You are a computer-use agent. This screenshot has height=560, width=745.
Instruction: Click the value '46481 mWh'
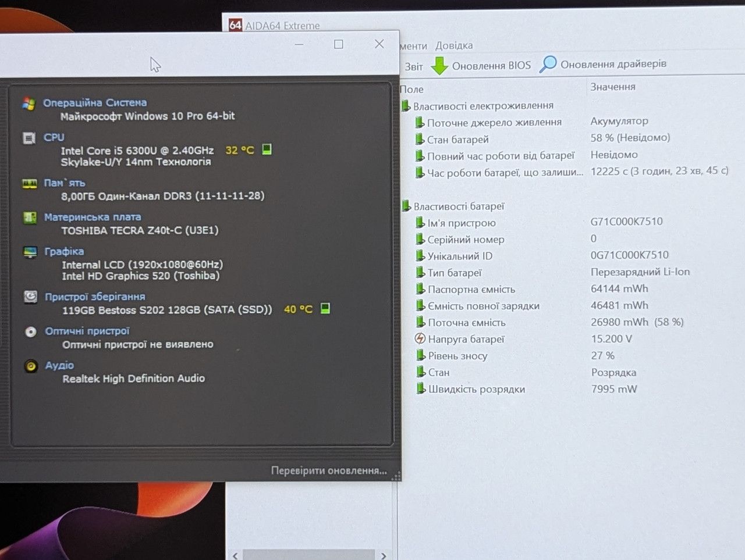(619, 305)
